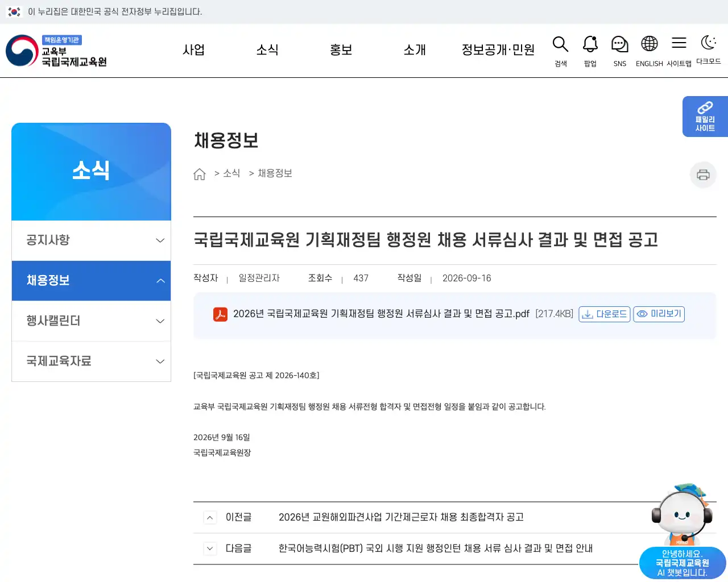728x582 pixels.
Task: Open the 사업 main menu
Action: coord(193,50)
